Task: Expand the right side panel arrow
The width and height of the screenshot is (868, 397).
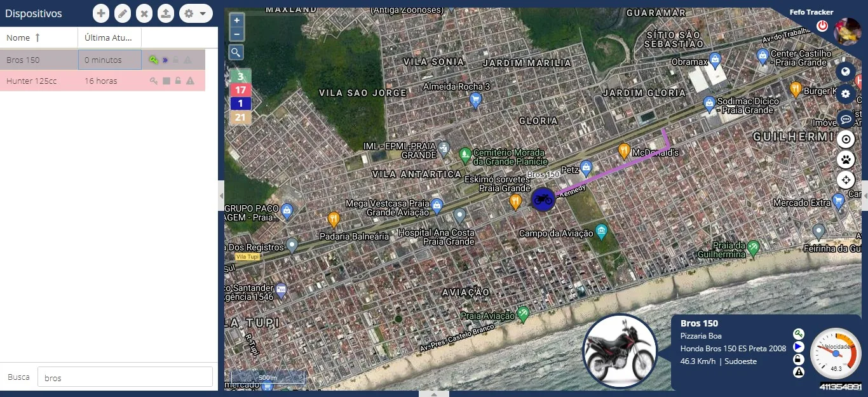Action: [x=865, y=195]
